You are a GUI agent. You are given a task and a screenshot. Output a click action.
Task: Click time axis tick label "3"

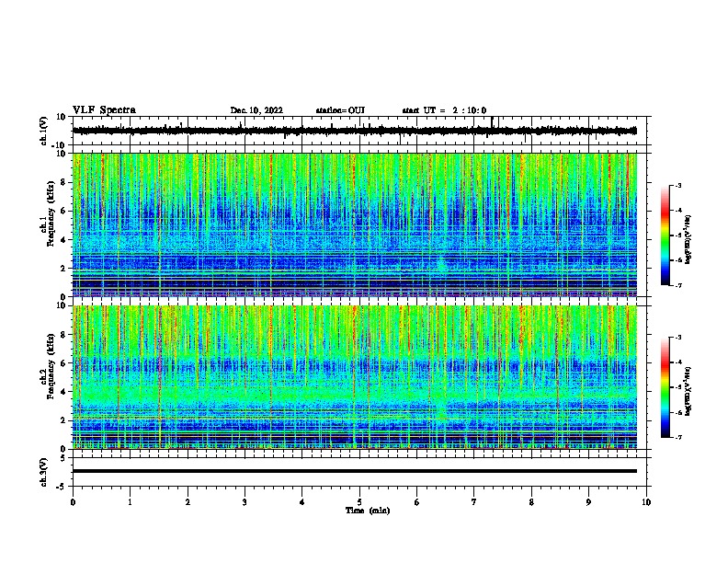tap(245, 502)
